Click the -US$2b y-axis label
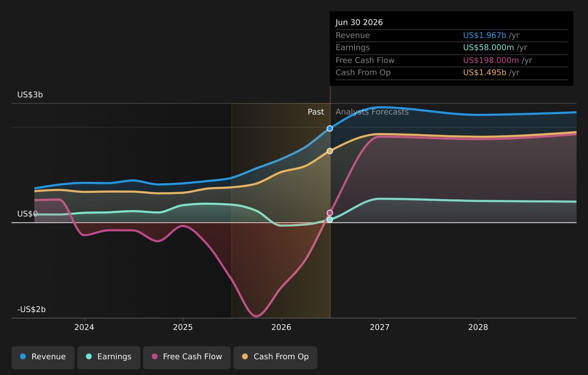 (31, 309)
